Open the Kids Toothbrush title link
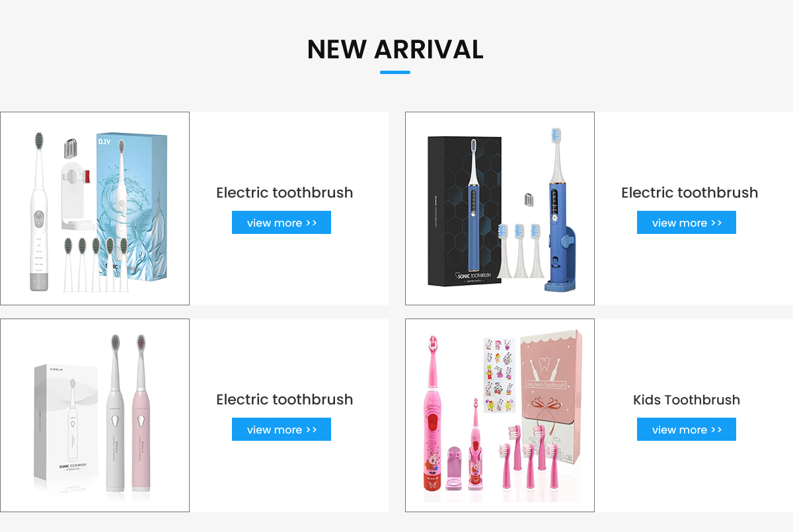Viewport: 793px width, 532px height. (687, 400)
